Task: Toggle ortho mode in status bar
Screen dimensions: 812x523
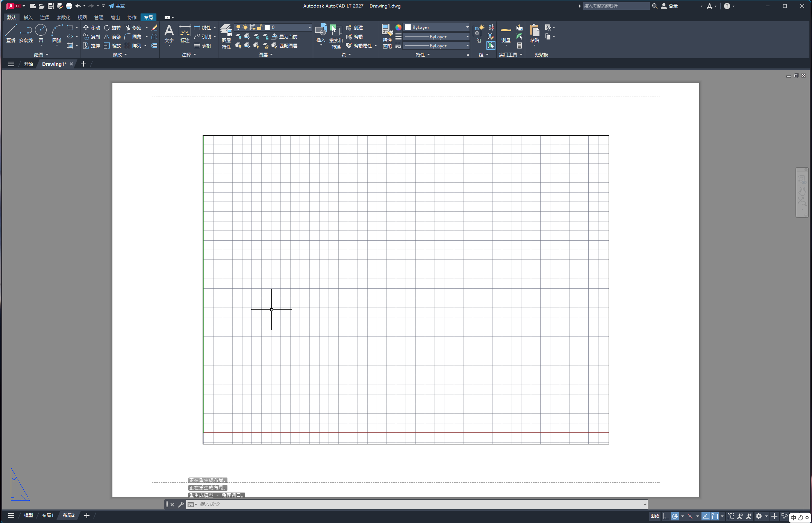Action: (x=665, y=516)
